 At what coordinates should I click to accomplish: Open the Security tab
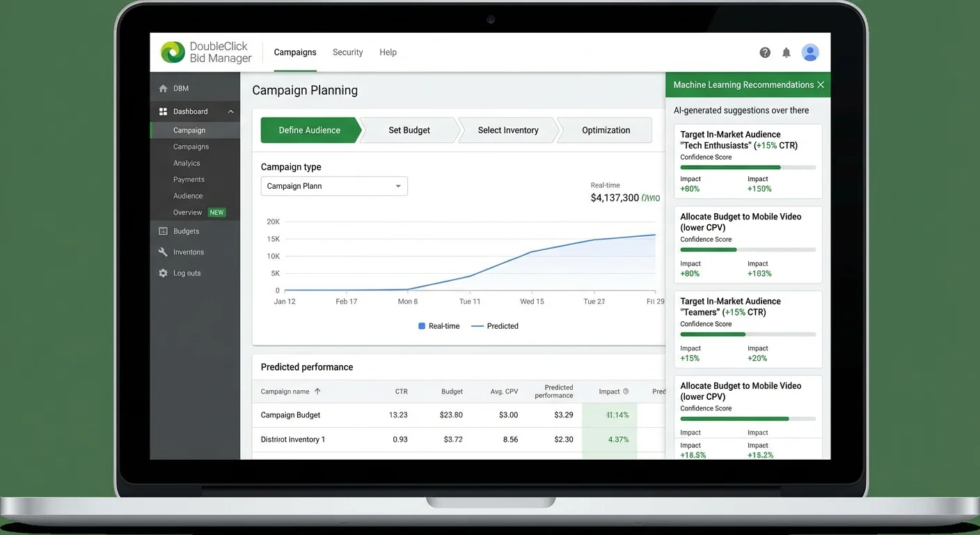pos(348,52)
